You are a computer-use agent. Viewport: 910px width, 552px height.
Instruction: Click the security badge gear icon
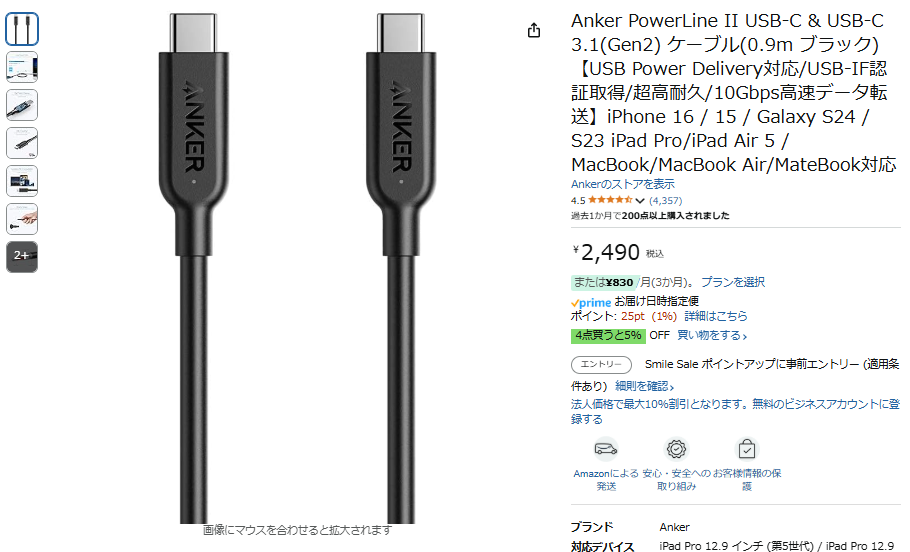[x=676, y=449]
